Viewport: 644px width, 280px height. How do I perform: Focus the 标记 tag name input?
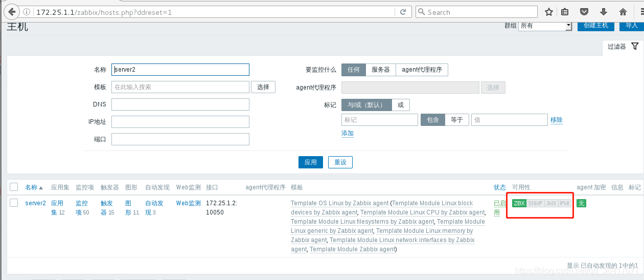380,120
